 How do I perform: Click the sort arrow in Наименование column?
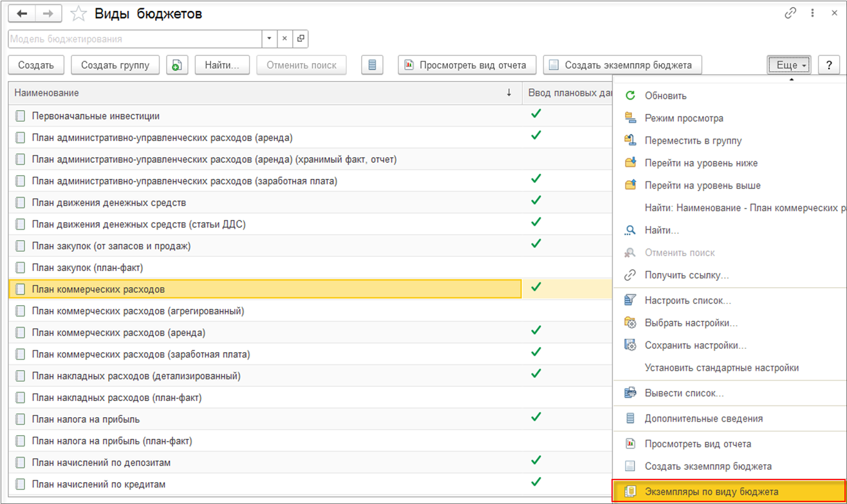509,93
